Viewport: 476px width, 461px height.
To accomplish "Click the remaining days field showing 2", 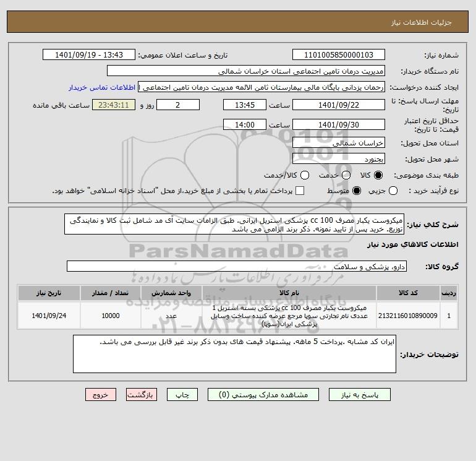I will click(x=178, y=105).
